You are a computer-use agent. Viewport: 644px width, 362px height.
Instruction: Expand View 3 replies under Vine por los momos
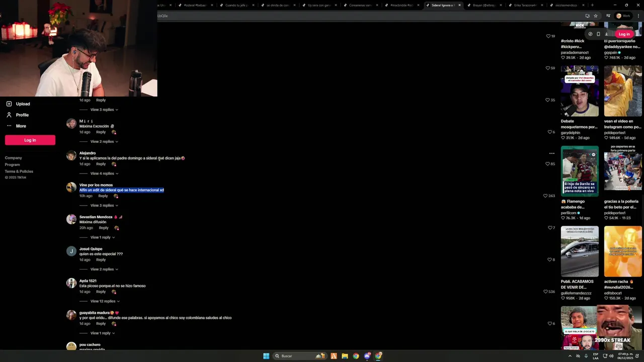[104, 205]
